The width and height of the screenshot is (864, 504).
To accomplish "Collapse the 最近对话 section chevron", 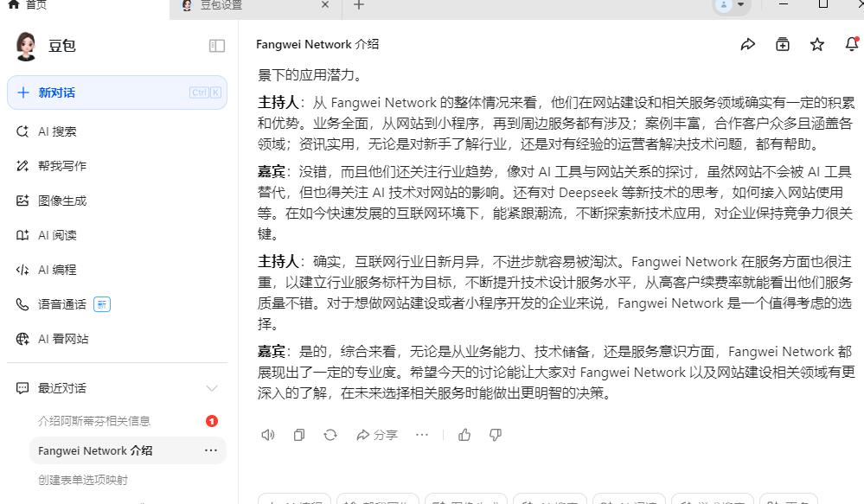I will (212, 388).
